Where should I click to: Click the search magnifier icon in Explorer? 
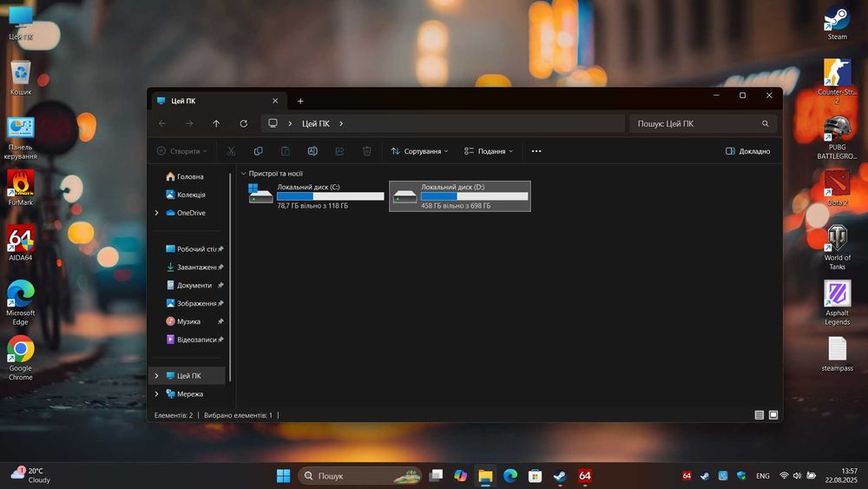pyautogui.click(x=765, y=123)
